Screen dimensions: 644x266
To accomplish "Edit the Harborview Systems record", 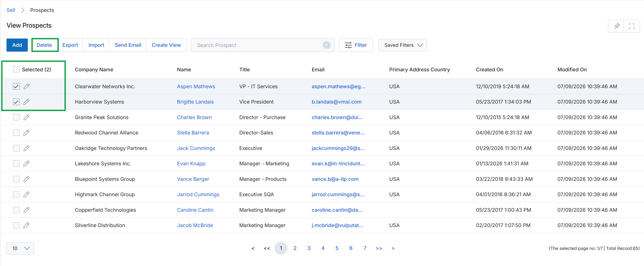I will point(26,102).
